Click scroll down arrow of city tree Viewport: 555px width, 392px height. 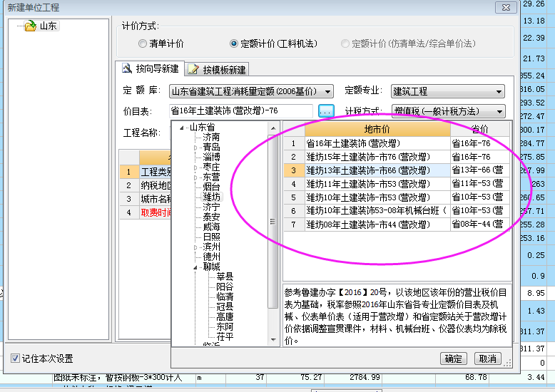click(273, 340)
